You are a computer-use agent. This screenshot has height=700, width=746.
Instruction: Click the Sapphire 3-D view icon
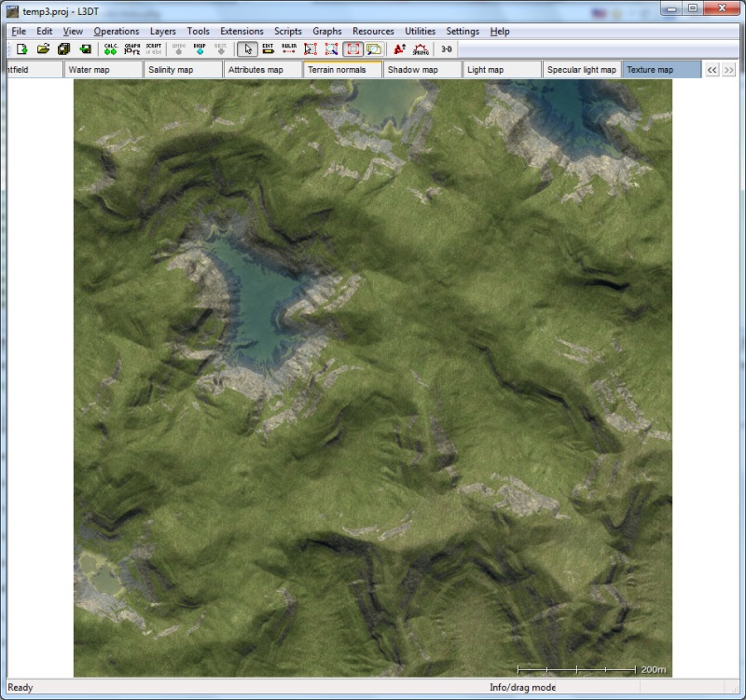(x=447, y=49)
